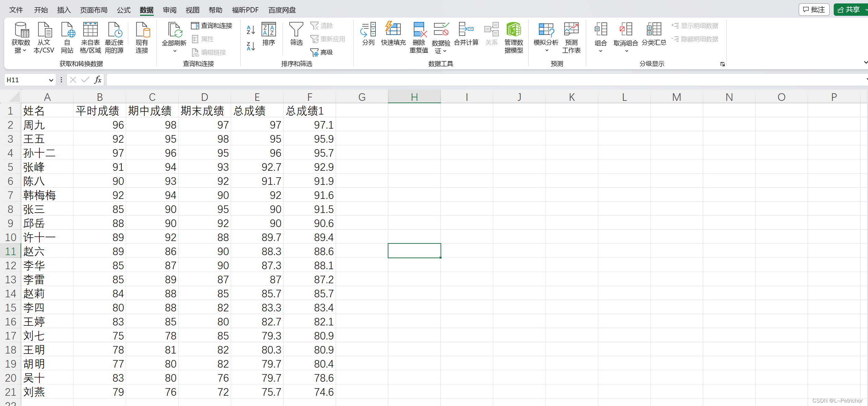Click the 共享 (Share) button
The height and width of the screenshot is (406, 868).
click(x=849, y=10)
